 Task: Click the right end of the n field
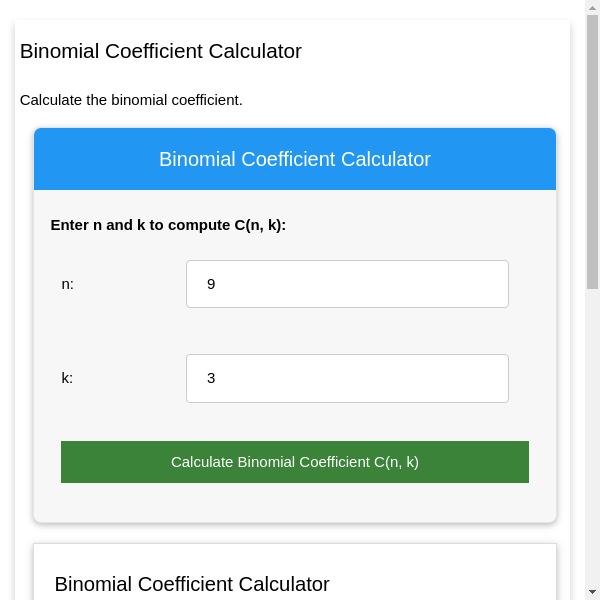(x=495, y=284)
